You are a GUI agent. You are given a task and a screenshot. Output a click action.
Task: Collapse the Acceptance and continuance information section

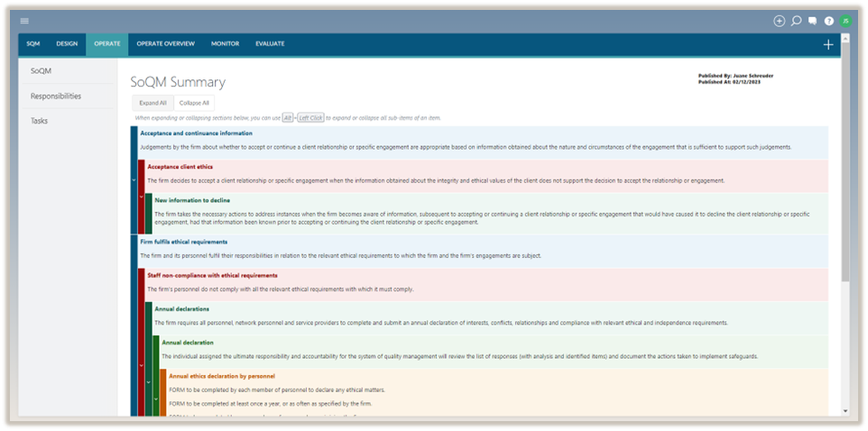[x=134, y=180]
